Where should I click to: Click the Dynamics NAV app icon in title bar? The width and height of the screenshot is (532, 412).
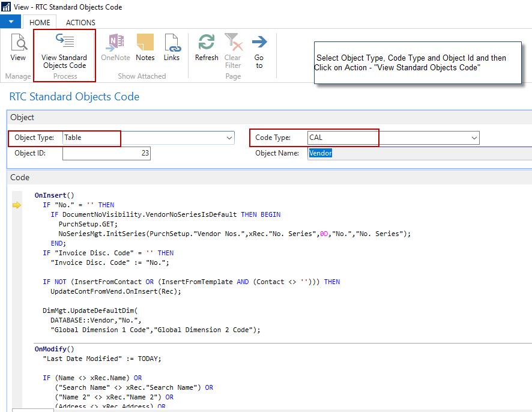coord(6,7)
